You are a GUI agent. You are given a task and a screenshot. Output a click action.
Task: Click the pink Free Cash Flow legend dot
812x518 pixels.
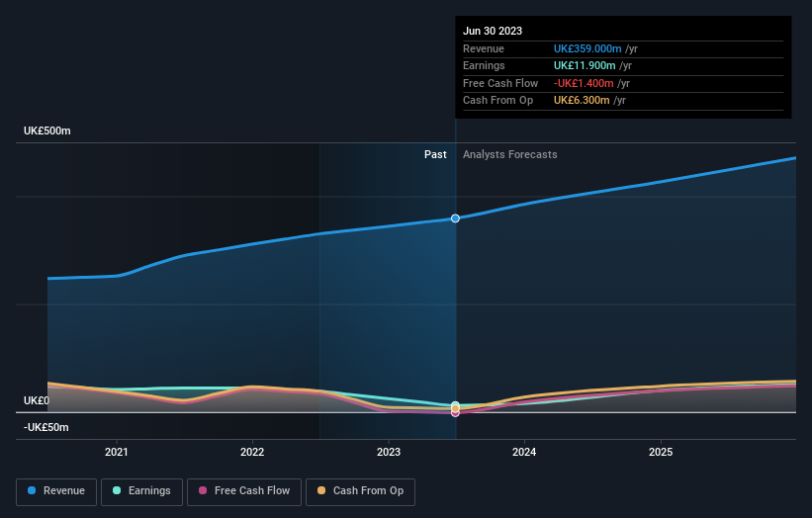[203, 490]
